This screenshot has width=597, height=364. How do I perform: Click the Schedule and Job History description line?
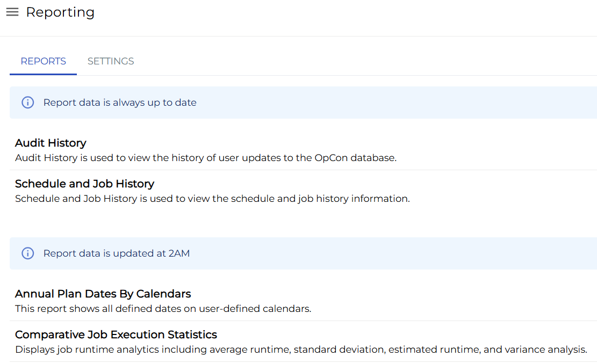pyautogui.click(x=212, y=199)
